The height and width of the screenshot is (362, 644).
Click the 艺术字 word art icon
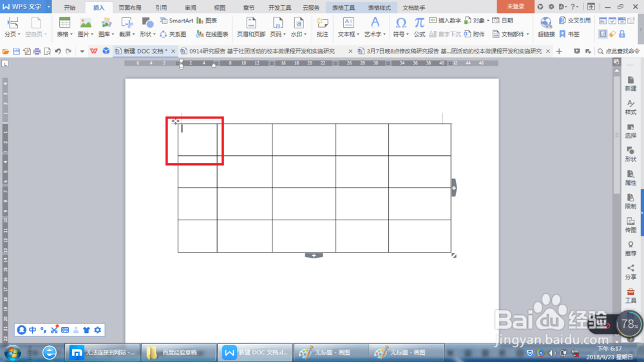[x=375, y=23]
